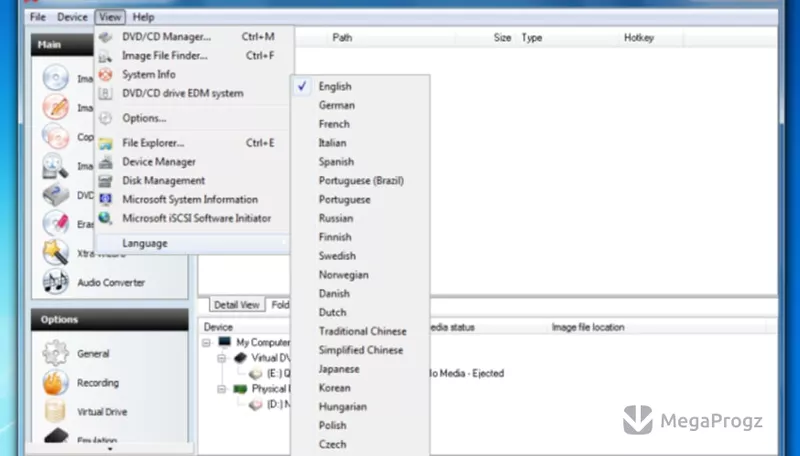Click the Options gear icon in menu

pos(106,118)
